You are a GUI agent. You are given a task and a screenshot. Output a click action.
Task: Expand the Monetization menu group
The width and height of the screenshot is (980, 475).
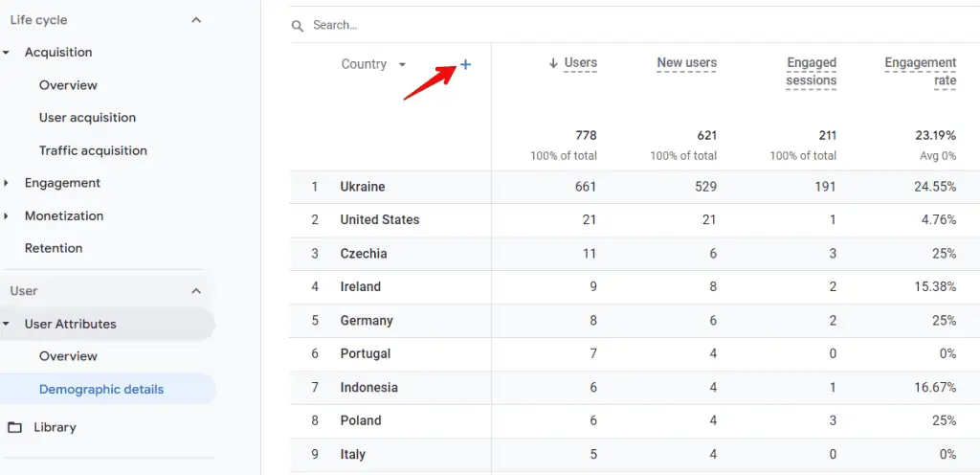point(7,215)
